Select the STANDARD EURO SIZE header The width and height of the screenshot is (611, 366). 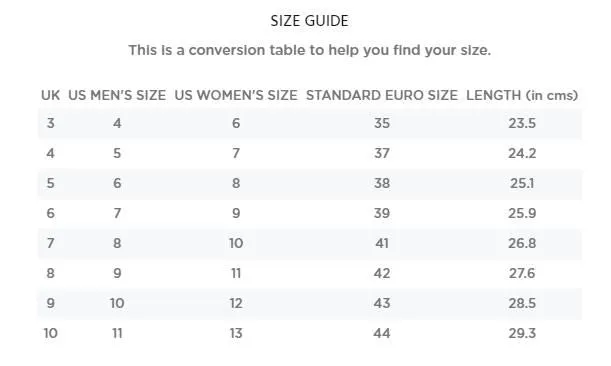[x=382, y=95]
